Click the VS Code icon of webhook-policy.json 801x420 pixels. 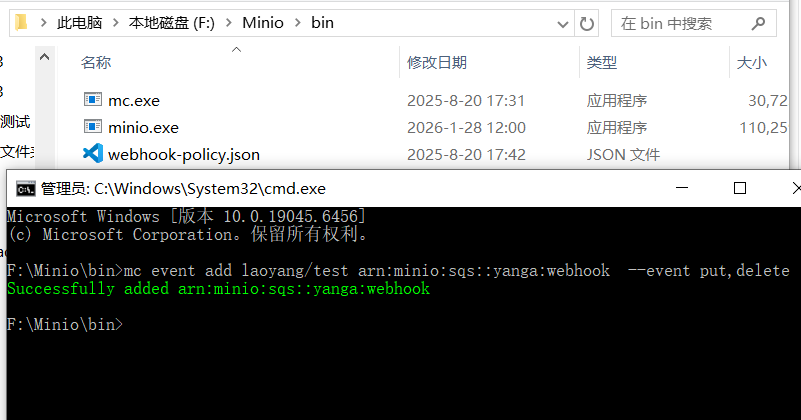[92, 153]
